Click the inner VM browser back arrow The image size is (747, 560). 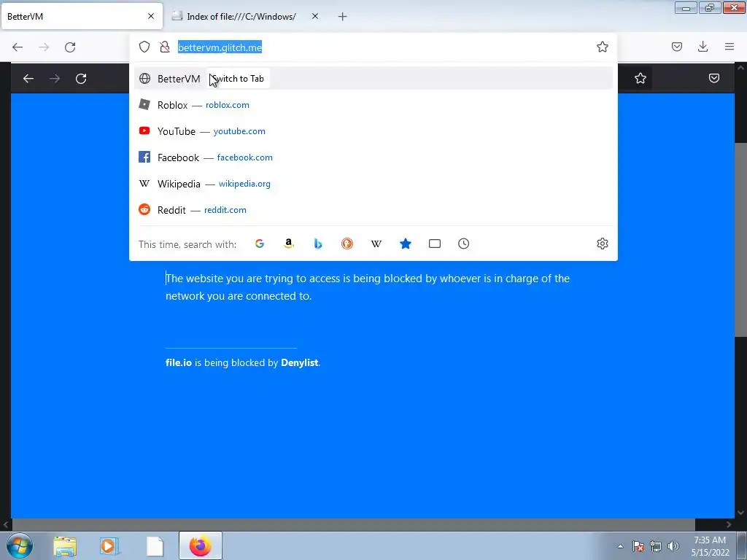click(x=28, y=79)
